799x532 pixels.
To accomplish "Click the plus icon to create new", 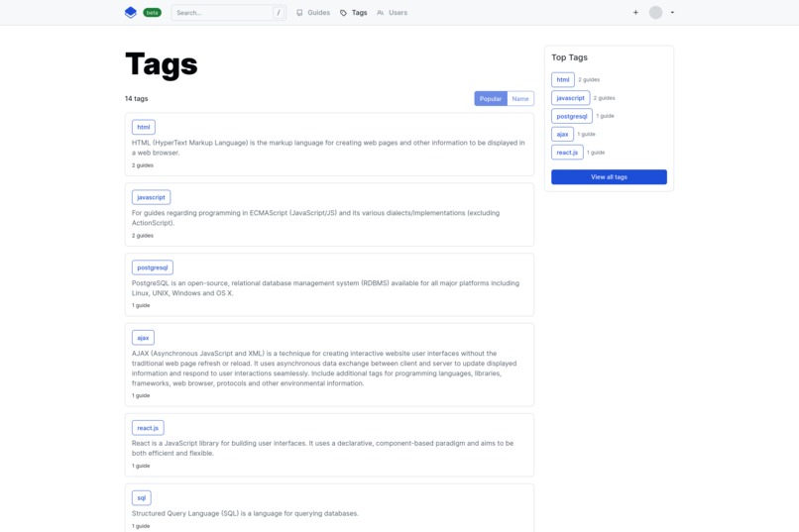I will (635, 13).
